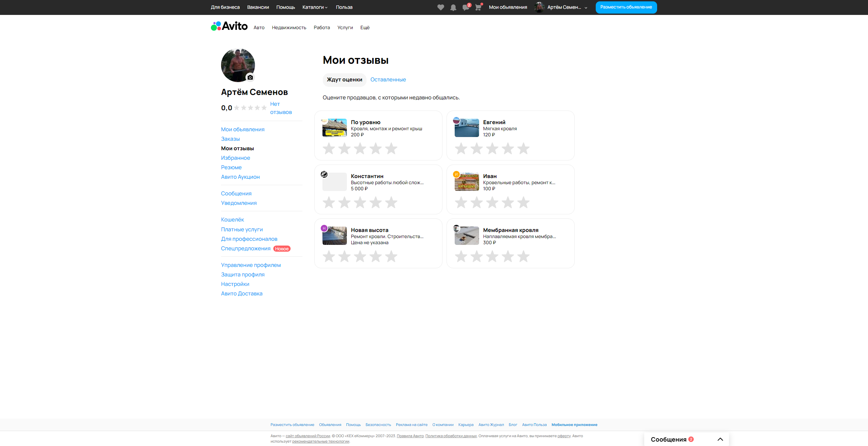
Task: Click the Avito logo
Action: coord(229,26)
